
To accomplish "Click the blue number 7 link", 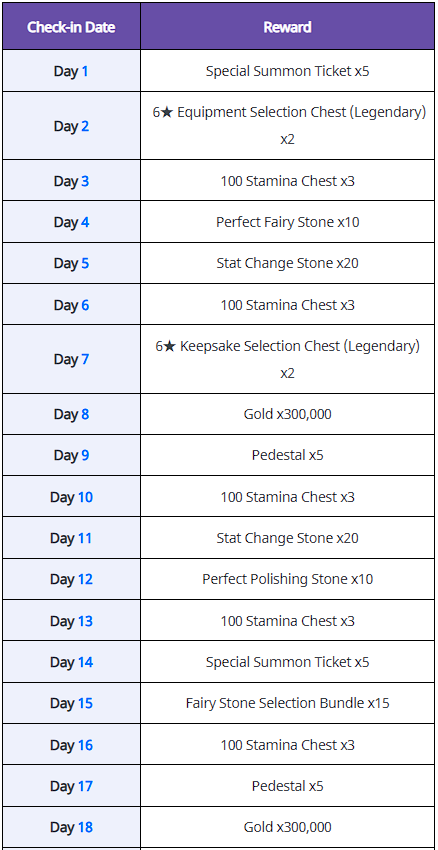I will pos(85,359).
